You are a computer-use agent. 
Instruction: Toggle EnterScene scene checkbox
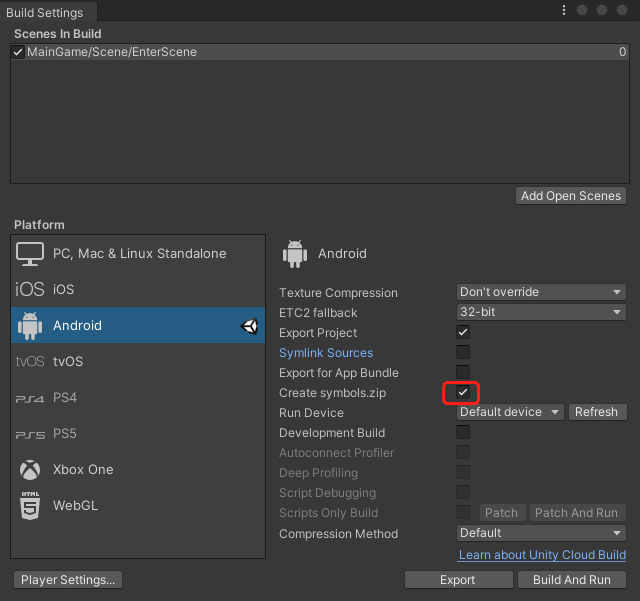pyautogui.click(x=18, y=52)
